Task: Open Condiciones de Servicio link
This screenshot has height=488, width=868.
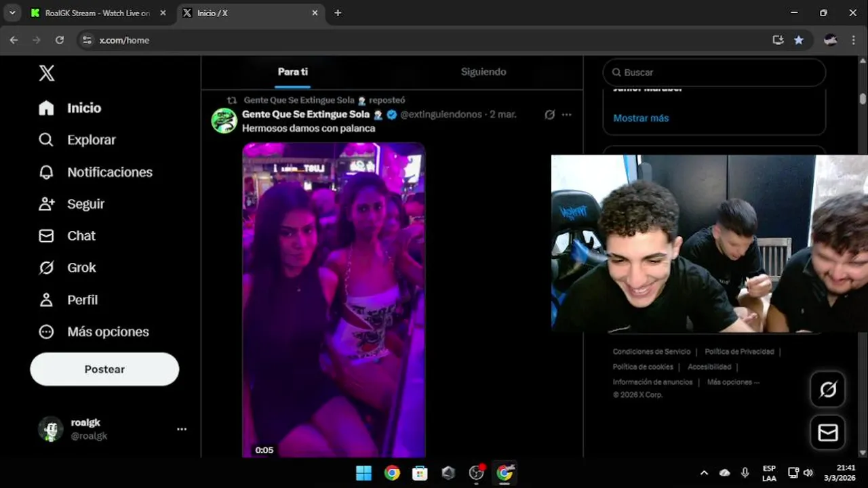Action: coord(652,352)
